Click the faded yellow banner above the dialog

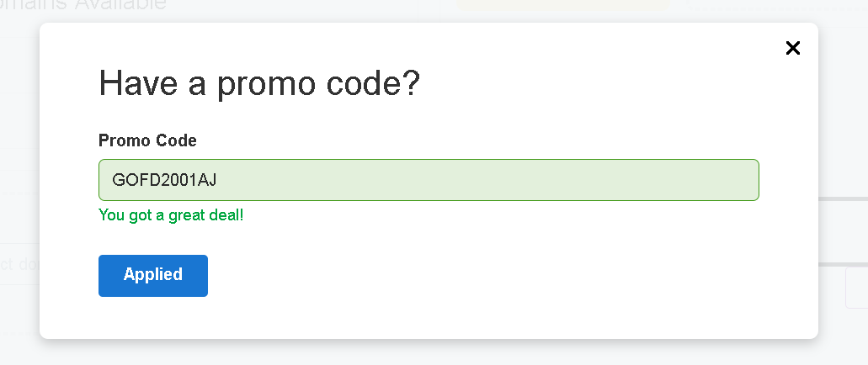click(562, 8)
